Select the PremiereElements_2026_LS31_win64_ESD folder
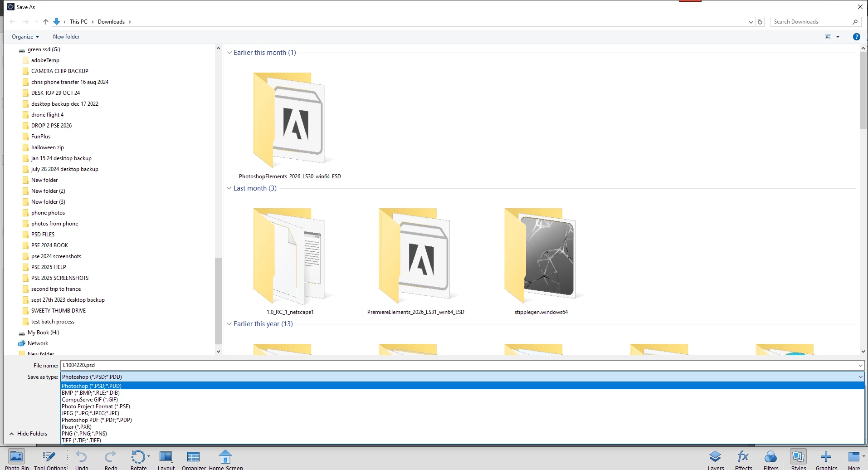The width and height of the screenshot is (868, 470). [x=415, y=260]
